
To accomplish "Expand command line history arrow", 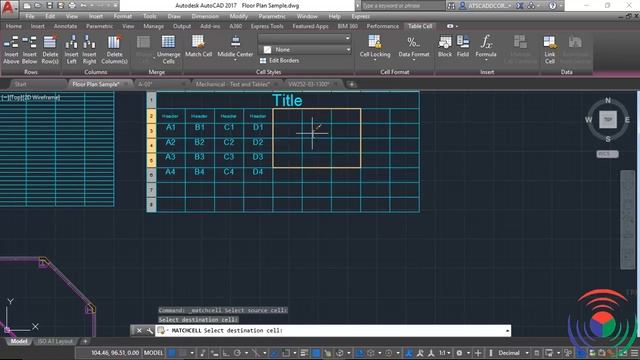I will [507, 330].
